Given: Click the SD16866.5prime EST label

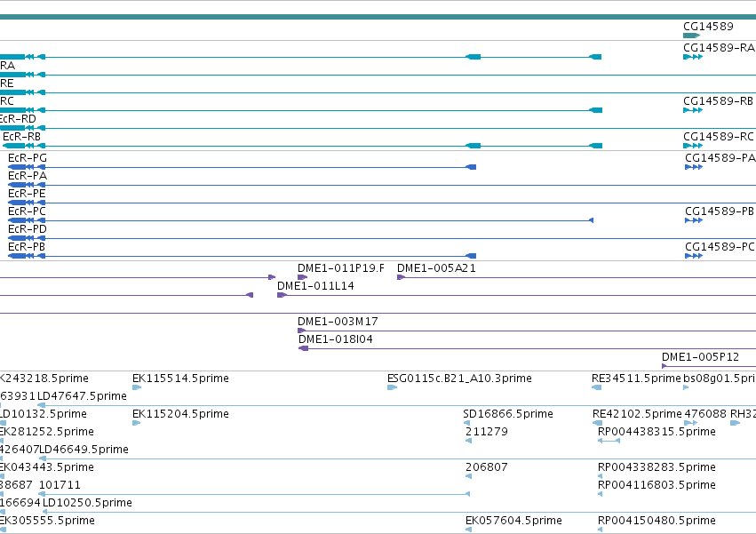Looking at the screenshot, I should [x=507, y=414].
